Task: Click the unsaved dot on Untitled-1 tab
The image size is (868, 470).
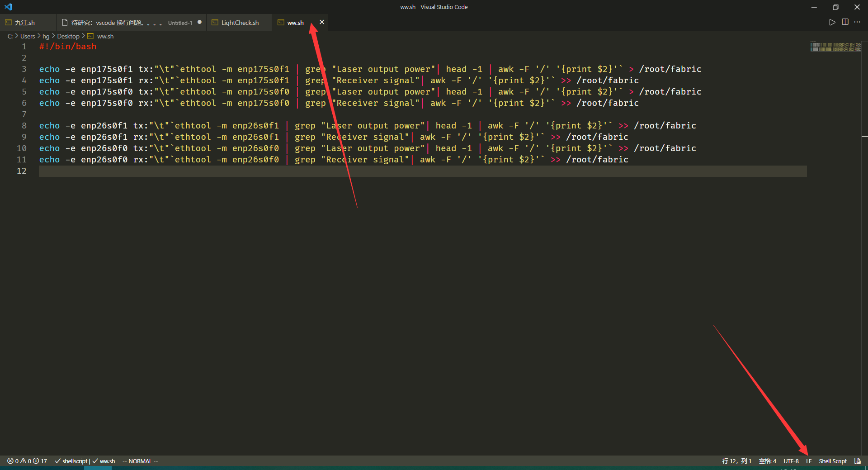Action: [199, 22]
